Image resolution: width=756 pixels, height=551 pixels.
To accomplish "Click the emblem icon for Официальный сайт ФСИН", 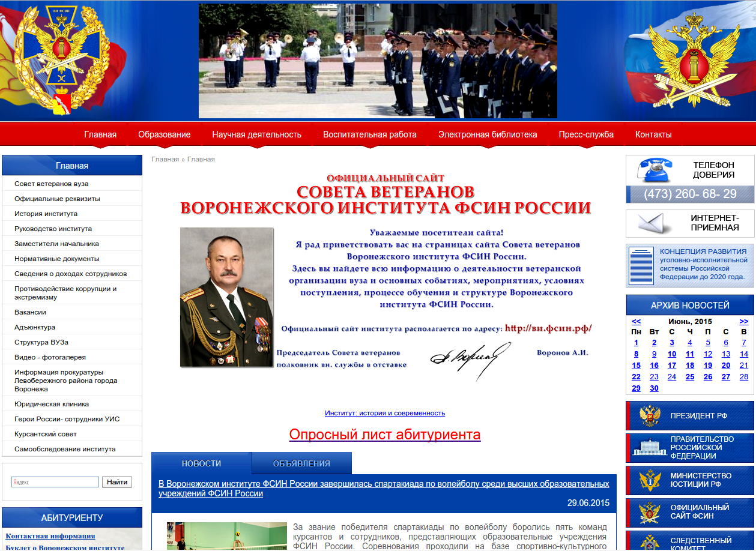I will coord(650,512).
